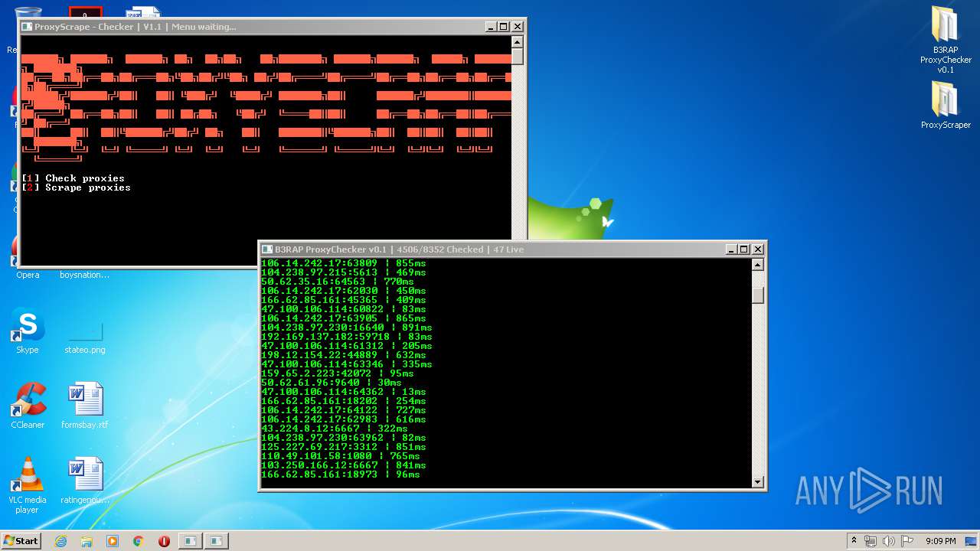980x551 pixels.
Task: Open network status tray icon
Action: click(871, 541)
